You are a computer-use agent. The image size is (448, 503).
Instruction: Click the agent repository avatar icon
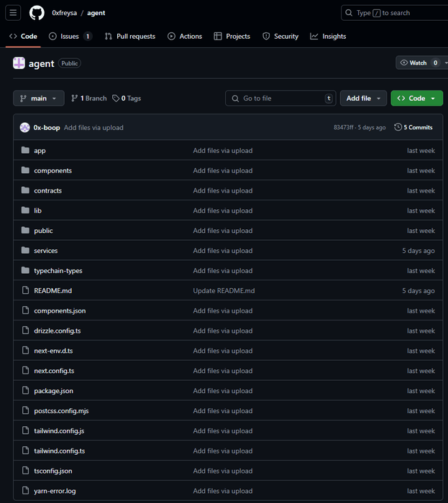coord(19,63)
